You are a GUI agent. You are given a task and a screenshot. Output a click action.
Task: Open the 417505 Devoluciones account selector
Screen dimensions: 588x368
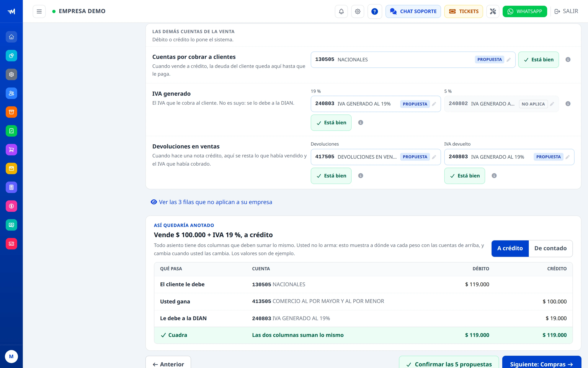[x=375, y=157]
